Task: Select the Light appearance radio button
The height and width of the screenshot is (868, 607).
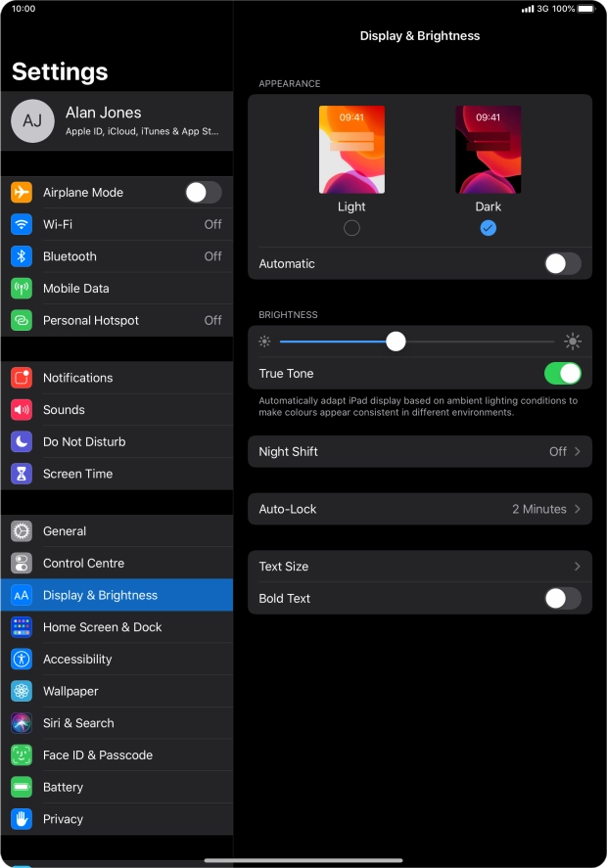Action: coord(351,228)
